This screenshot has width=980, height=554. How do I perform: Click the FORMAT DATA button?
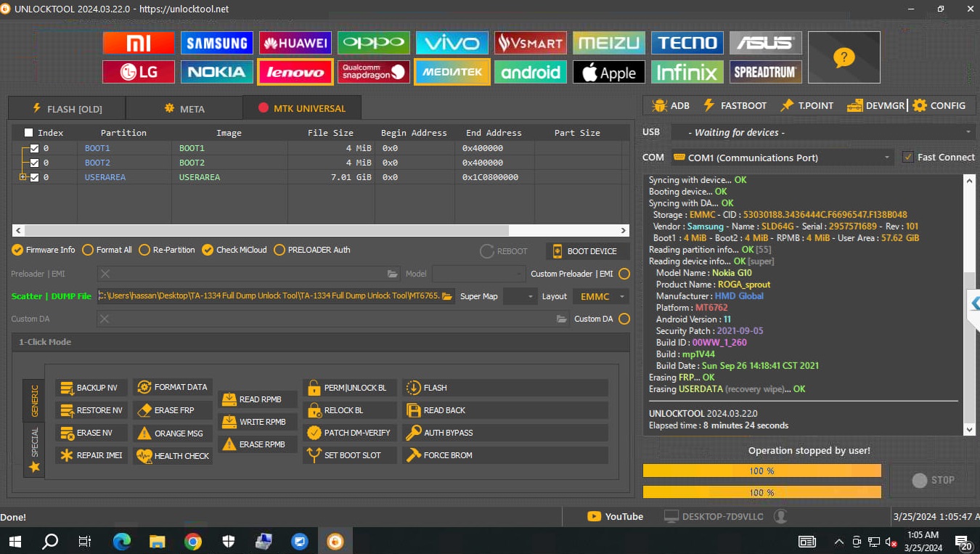173,387
